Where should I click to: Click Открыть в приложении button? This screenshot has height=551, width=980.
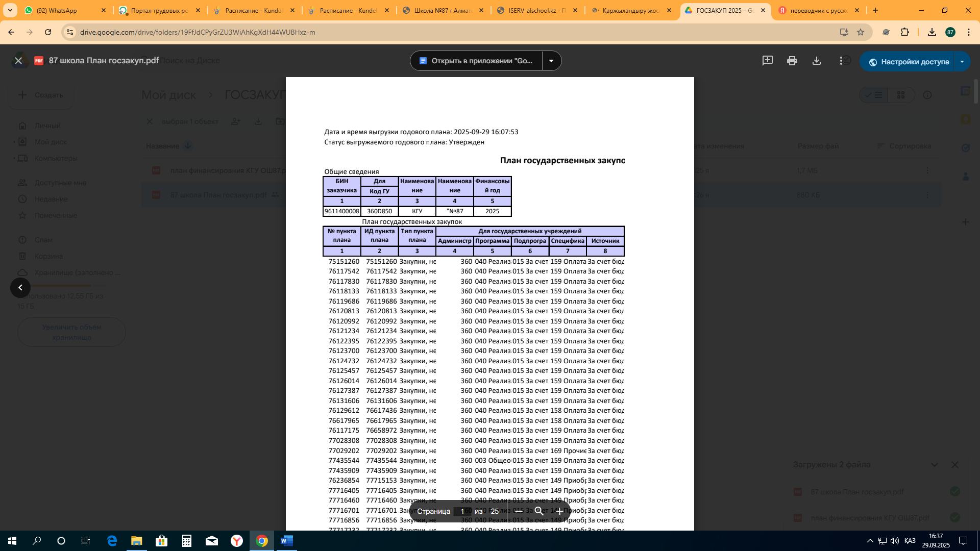[476, 61]
